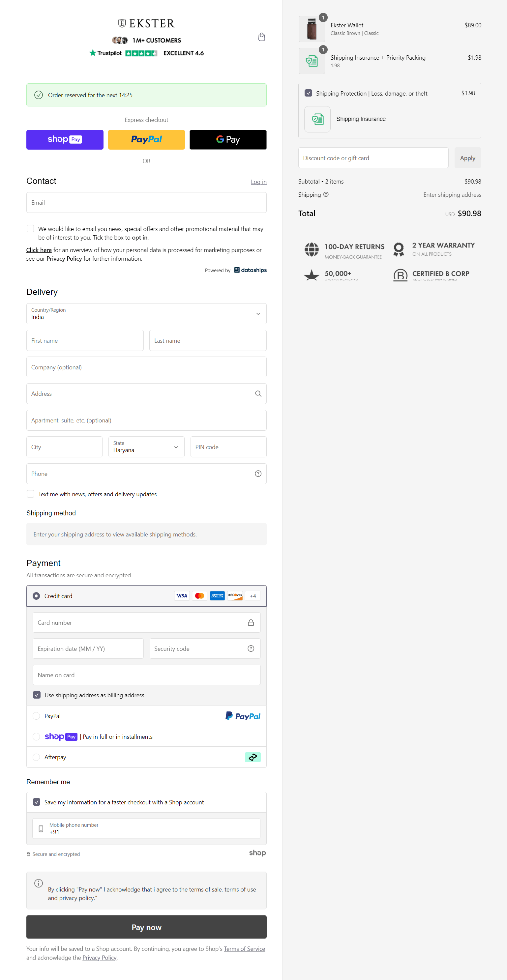507x980 pixels.
Task: Click the Pay now button
Action: coord(146,927)
